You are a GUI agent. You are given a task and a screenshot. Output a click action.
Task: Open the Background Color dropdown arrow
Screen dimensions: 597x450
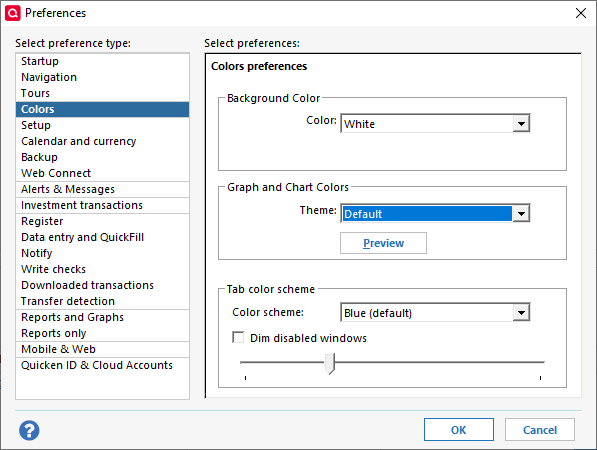521,123
